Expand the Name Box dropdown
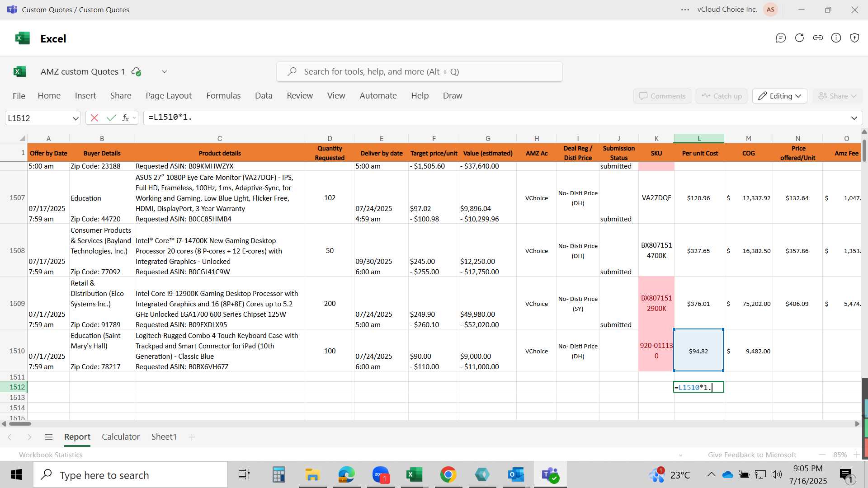The image size is (868, 488). pos(75,118)
